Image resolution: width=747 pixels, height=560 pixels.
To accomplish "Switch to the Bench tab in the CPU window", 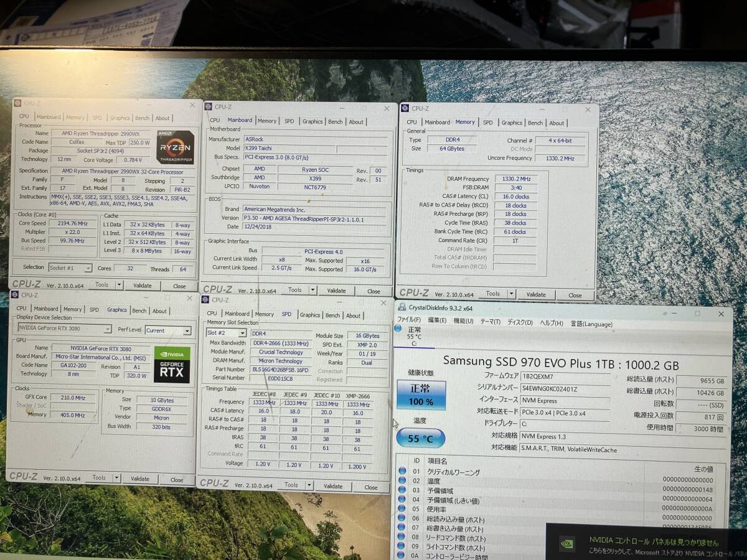I will click(x=143, y=118).
